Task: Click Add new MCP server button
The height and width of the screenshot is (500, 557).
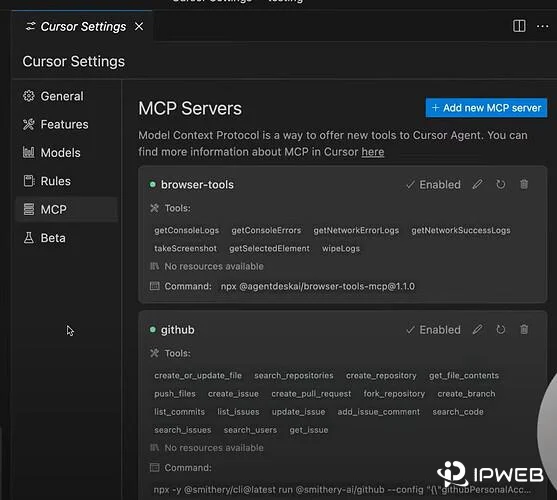Action: 486,108
